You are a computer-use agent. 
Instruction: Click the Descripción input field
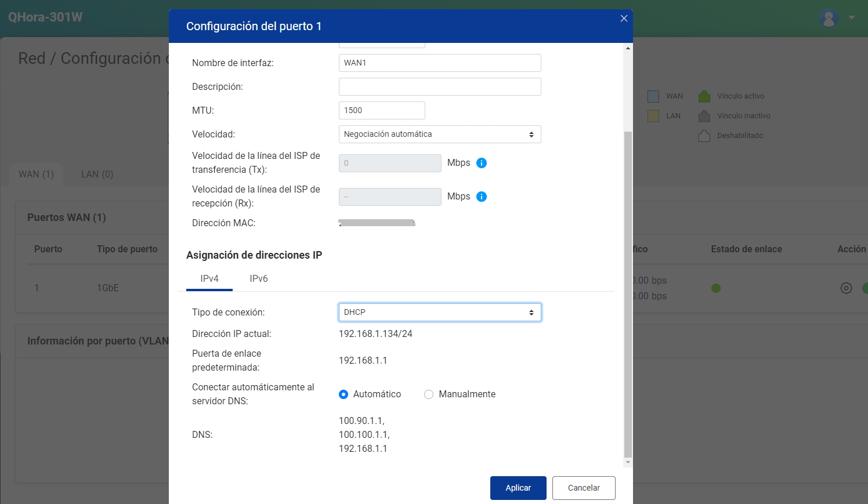(x=440, y=87)
